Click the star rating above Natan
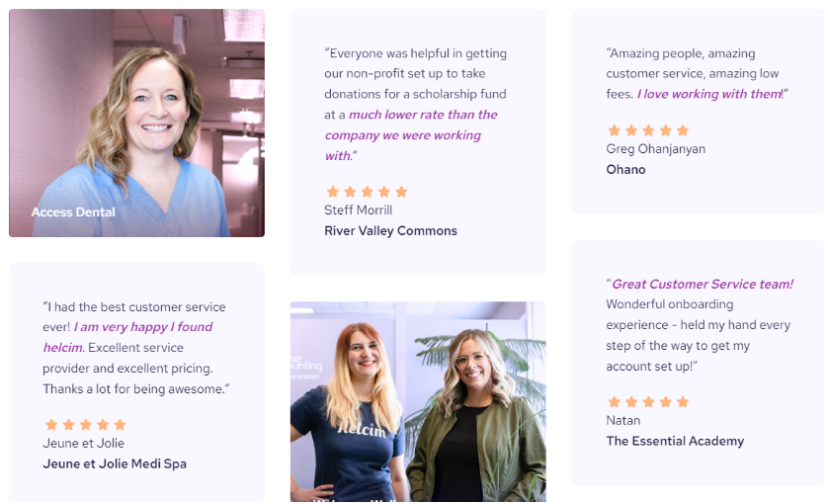Viewport: 828px width, 504px height. (648, 401)
